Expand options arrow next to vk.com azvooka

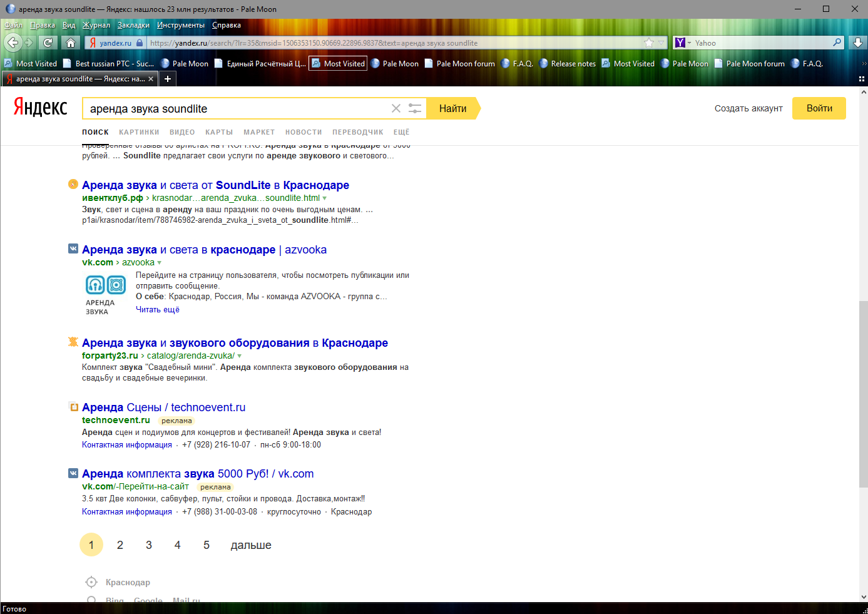(x=159, y=263)
